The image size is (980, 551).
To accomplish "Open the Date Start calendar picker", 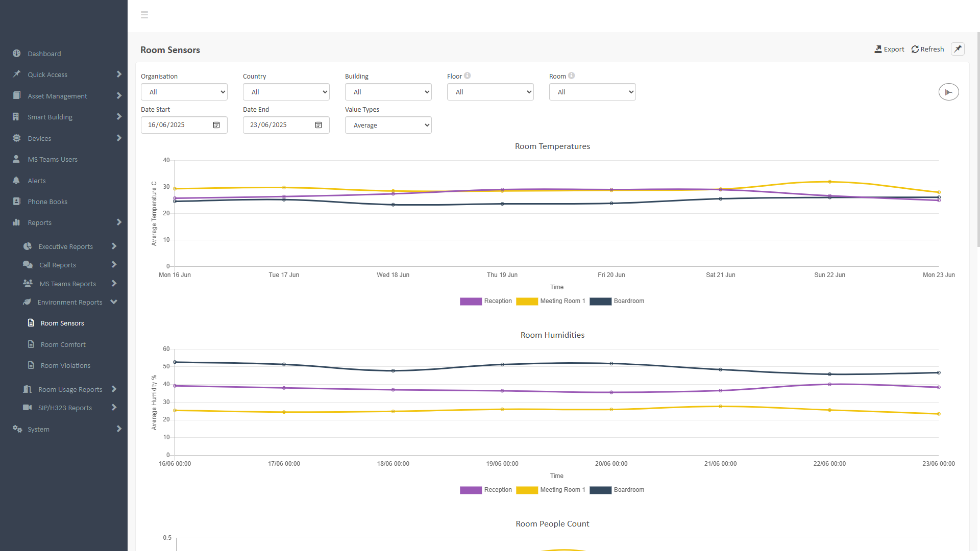I will click(216, 125).
